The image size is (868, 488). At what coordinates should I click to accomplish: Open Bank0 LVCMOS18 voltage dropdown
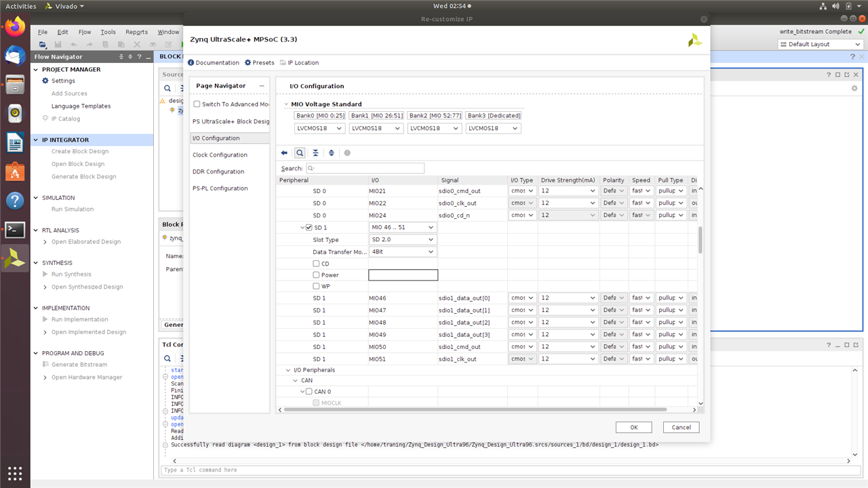click(x=319, y=128)
